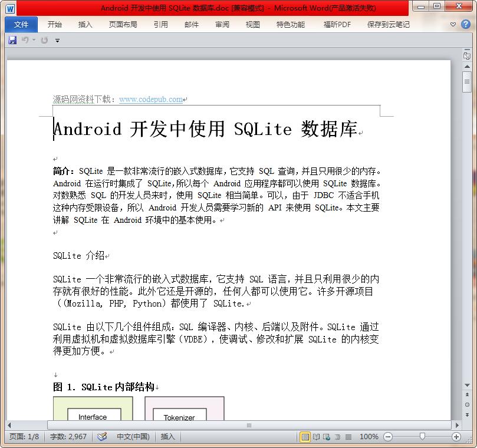
Task: Open word count by clicking 字数: 2,967
Action: click(68, 437)
